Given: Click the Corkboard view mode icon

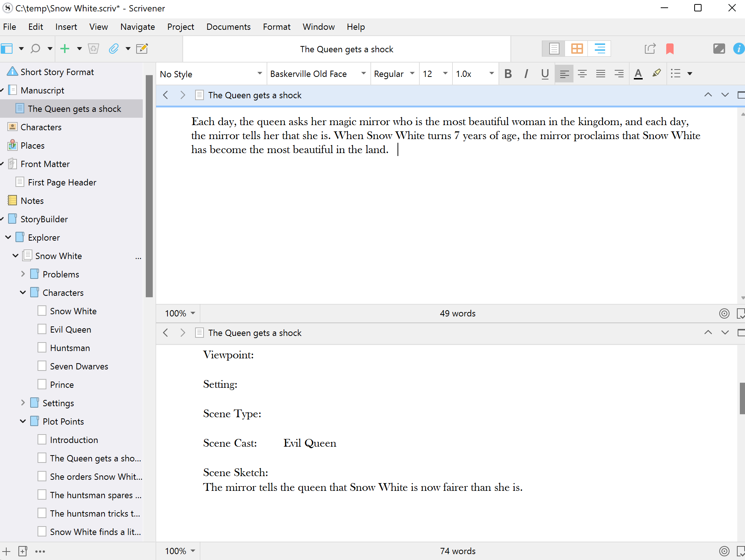Looking at the screenshot, I should point(577,49).
